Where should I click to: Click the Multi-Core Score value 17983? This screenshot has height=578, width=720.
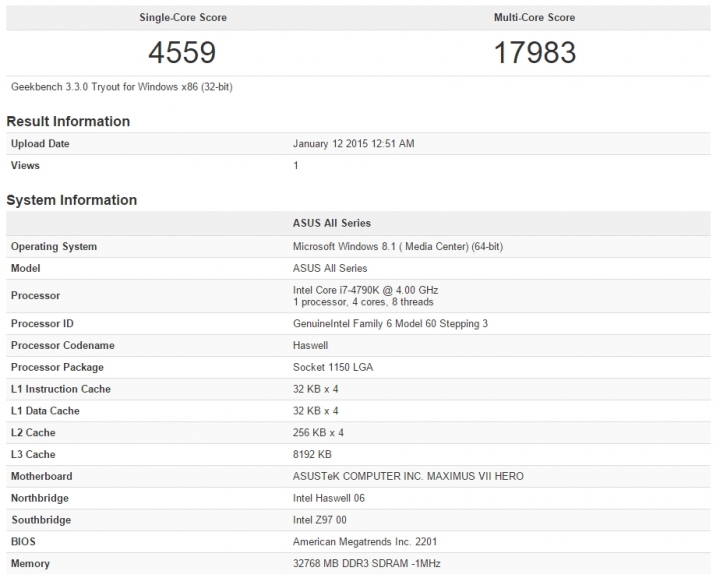tap(534, 52)
